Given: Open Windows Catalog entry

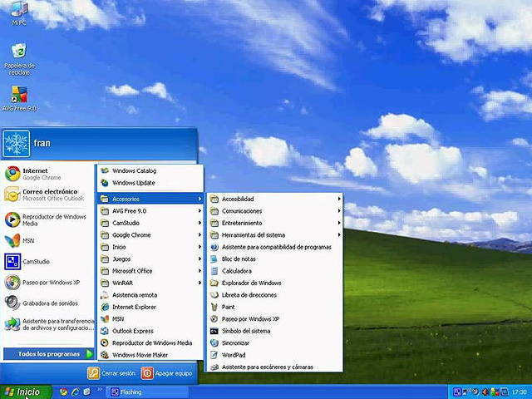Looking at the screenshot, I should [x=150, y=170].
